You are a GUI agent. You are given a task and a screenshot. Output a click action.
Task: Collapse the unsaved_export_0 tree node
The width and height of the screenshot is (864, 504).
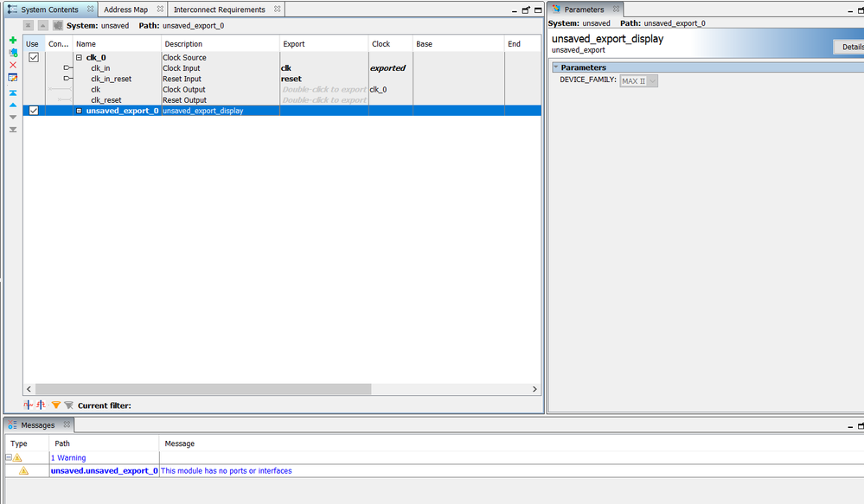coord(79,110)
